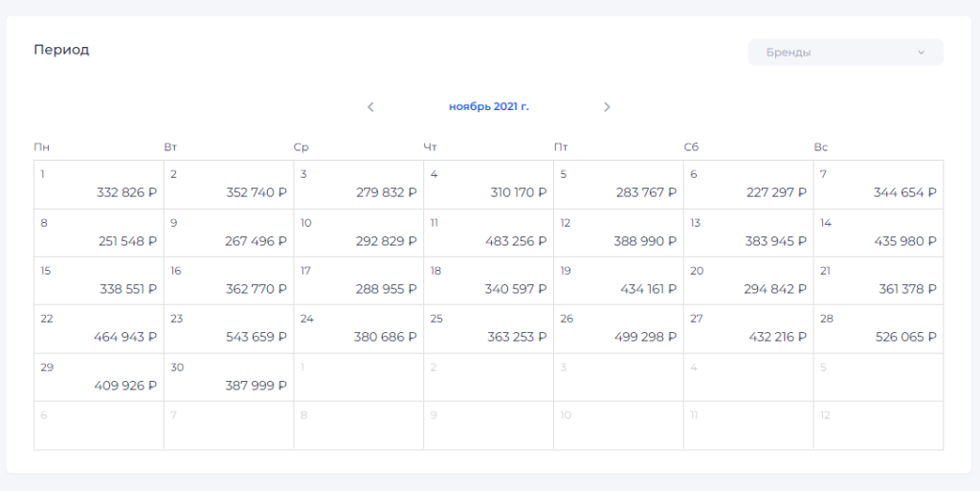Go to next month with right arrow
980x491 pixels.
[x=607, y=107]
